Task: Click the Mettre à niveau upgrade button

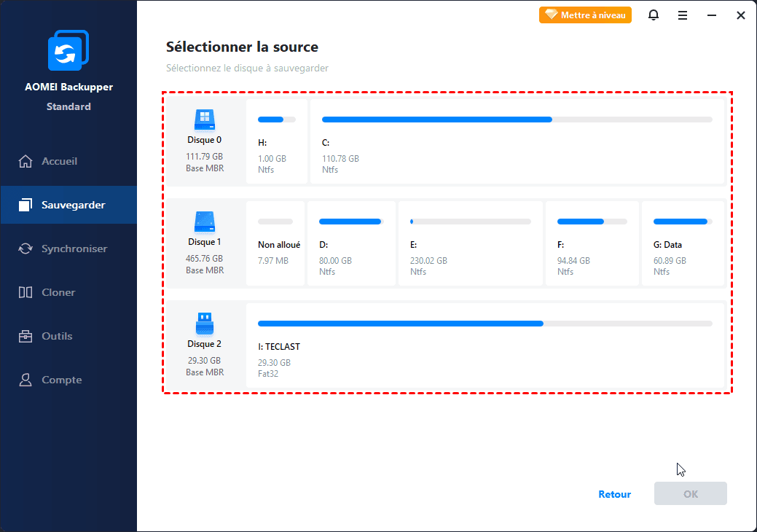Action: [x=585, y=15]
